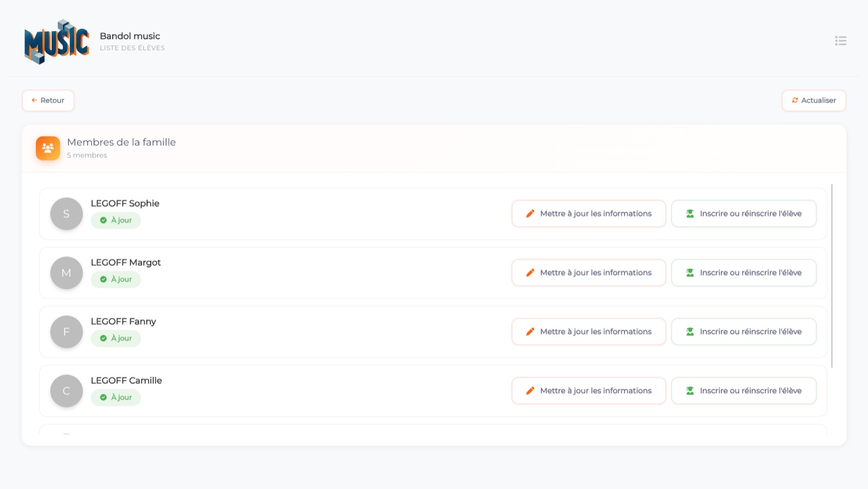Viewport: 868px width, 489px height.
Task: Enroll or re-enroll LEGOFF Margot
Action: click(x=744, y=273)
